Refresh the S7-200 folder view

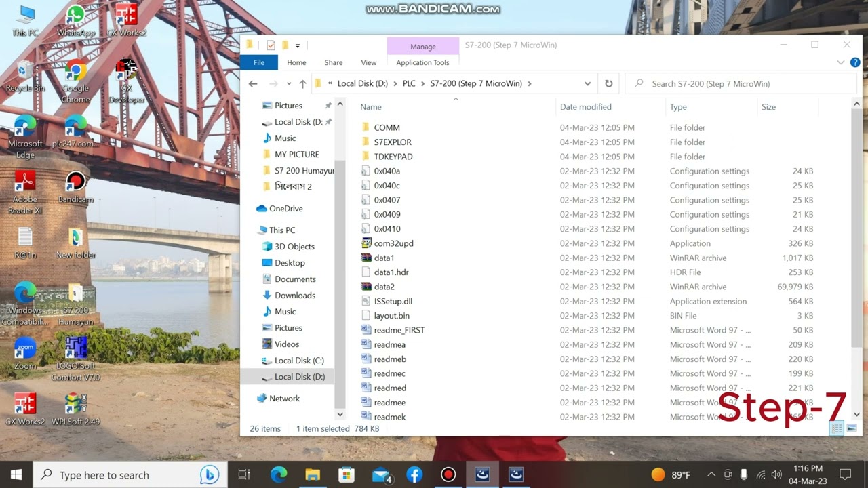pyautogui.click(x=608, y=84)
